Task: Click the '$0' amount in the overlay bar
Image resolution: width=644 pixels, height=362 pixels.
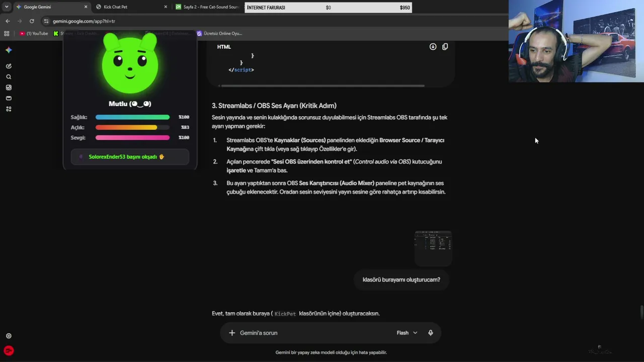Action: [x=329, y=8]
